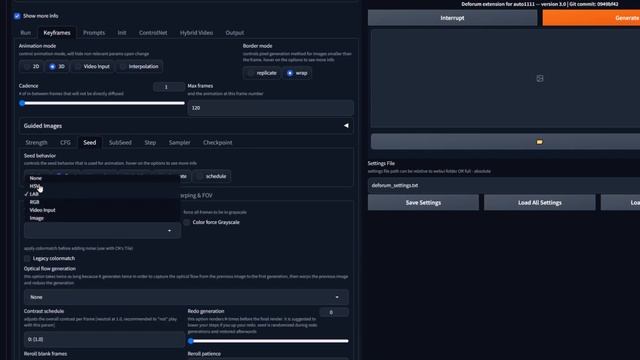This screenshot has width=640, height=360.
Task: Select 2D animation mode
Action: pyautogui.click(x=31, y=67)
